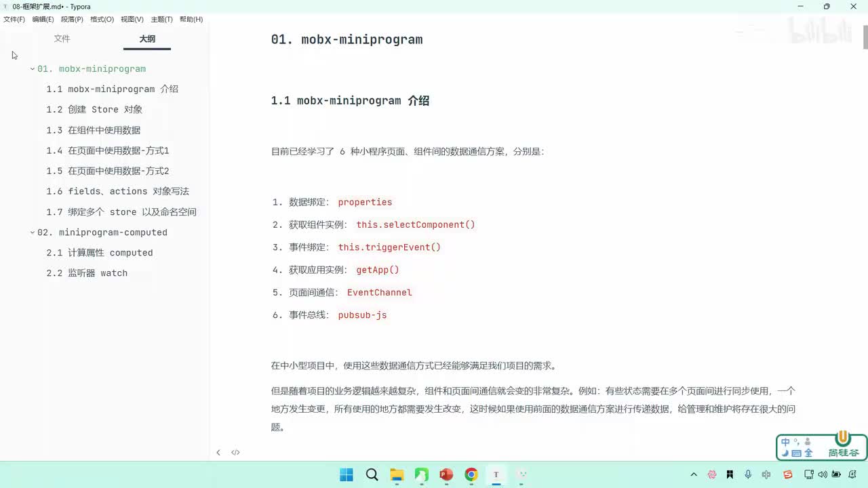Jump to outline heading 02. miniprogram-computed
This screenshot has width=868, height=488.
(102, 232)
